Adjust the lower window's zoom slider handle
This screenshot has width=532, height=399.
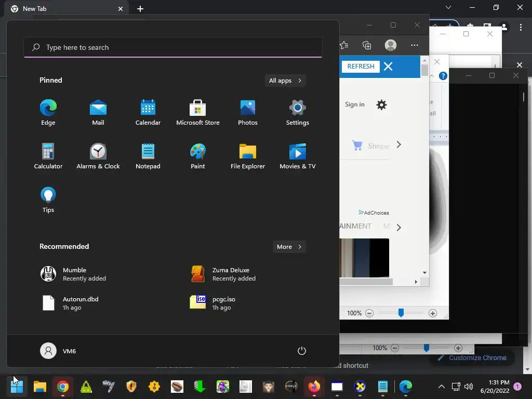(x=427, y=348)
